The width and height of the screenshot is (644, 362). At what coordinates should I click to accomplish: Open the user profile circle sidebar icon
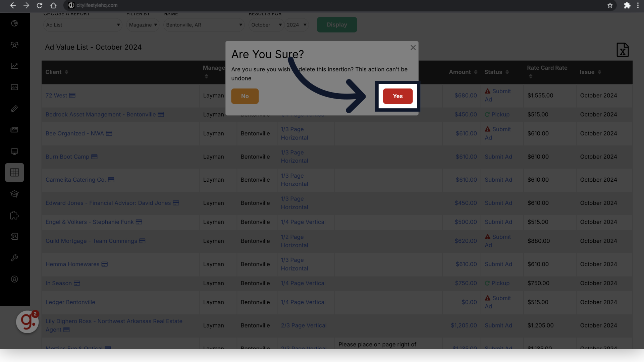point(14,279)
